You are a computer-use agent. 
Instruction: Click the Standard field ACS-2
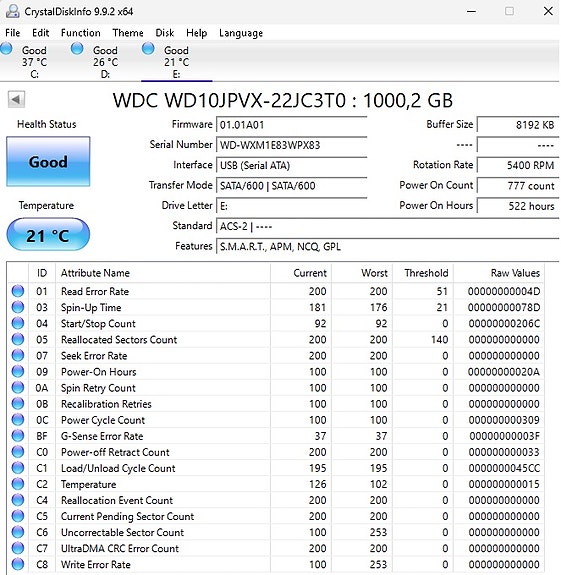[x=388, y=226]
